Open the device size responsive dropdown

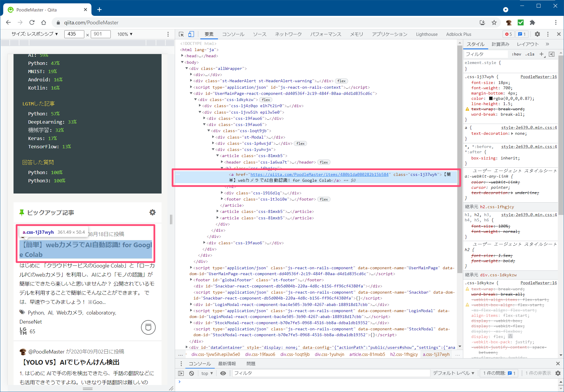coord(35,34)
